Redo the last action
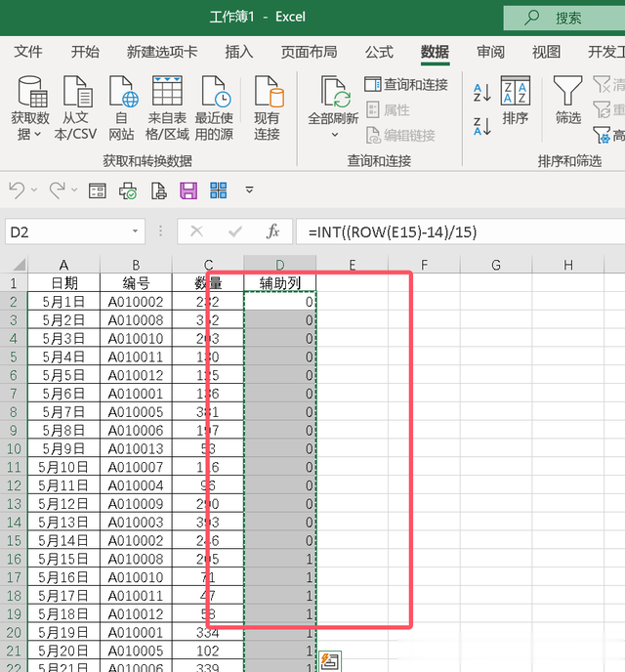This screenshot has height=672, width=625. click(57, 189)
